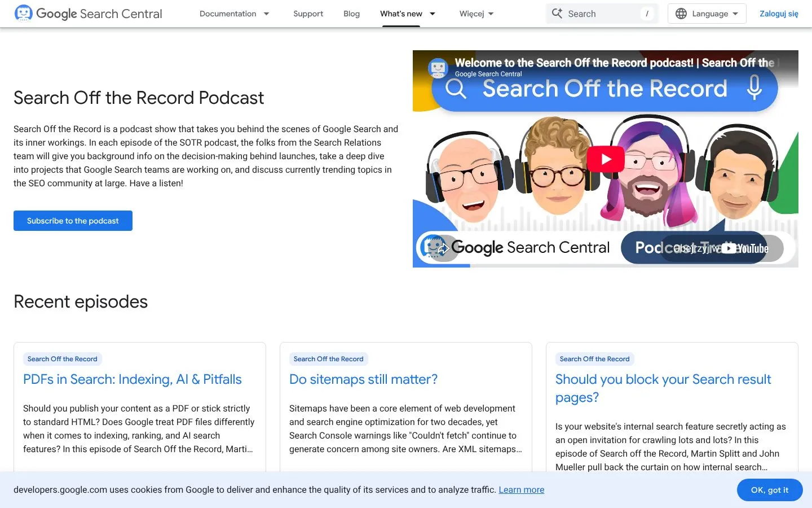Open the Blog tab
The width and height of the screenshot is (812, 508).
pyautogui.click(x=351, y=14)
